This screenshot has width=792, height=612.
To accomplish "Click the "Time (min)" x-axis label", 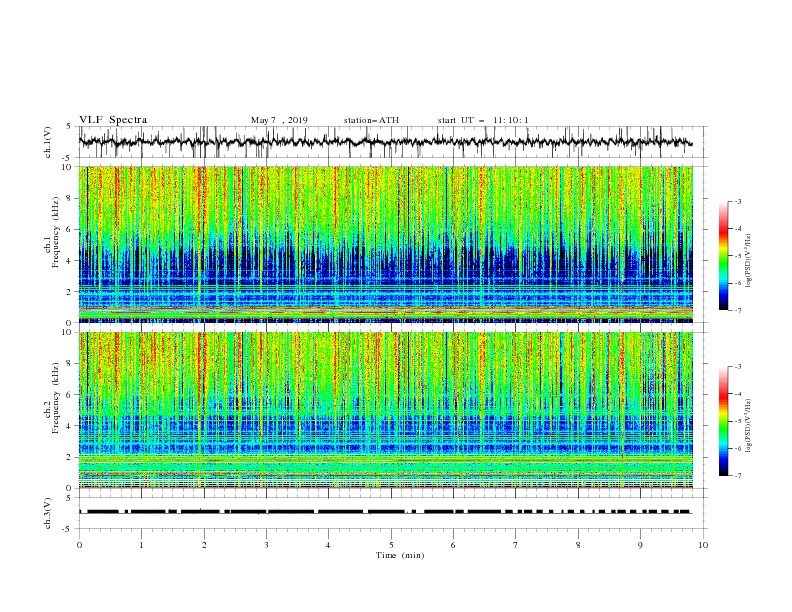I will click(x=400, y=555).
